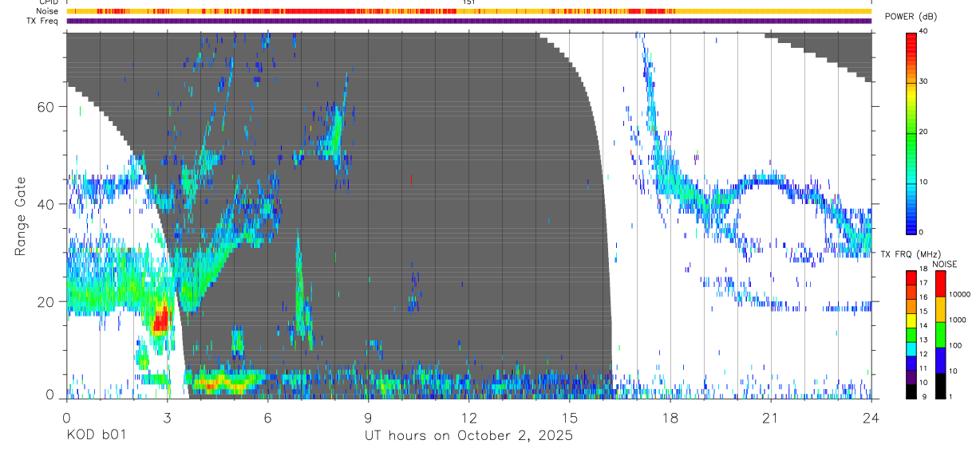This screenshot has width=980, height=452.
Task: Pick the red top swatch in the NOISE legend
Action: (x=940, y=283)
